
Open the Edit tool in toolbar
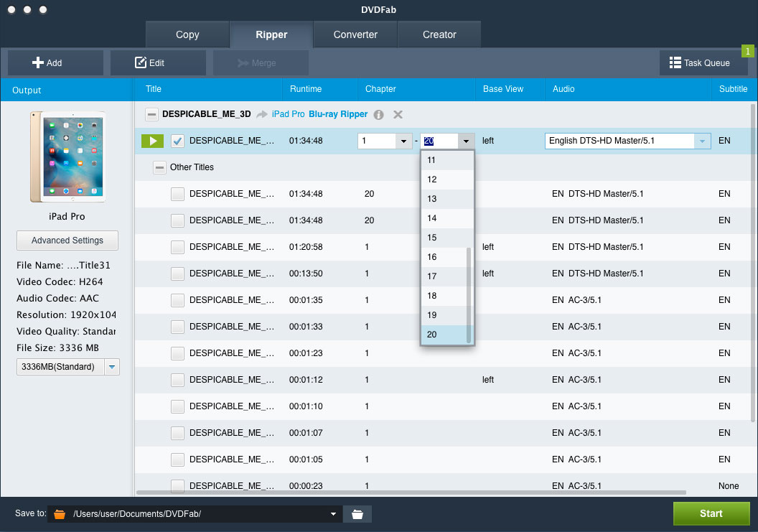pyautogui.click(x=158, y=63)
